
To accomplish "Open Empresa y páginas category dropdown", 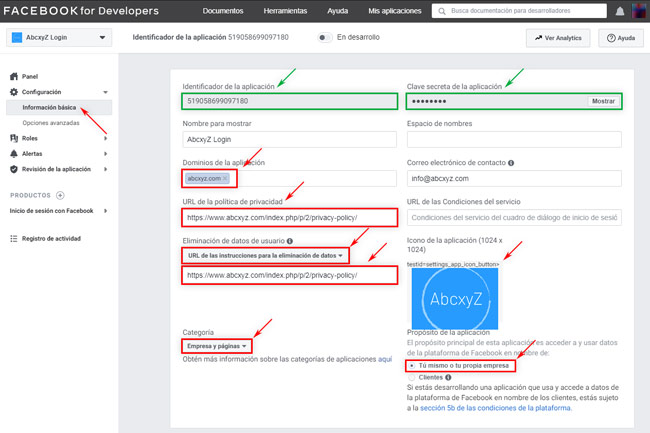I will 216,346.
